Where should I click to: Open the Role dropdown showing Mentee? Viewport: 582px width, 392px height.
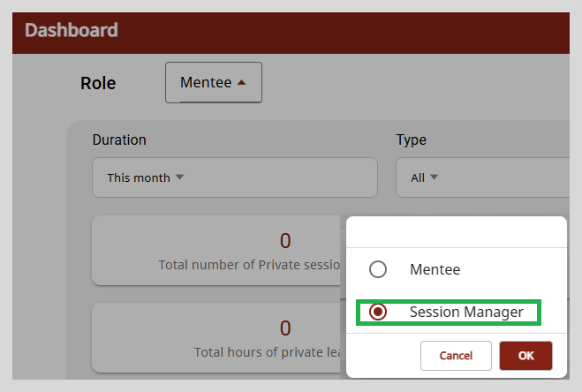(x=214, y=82)
